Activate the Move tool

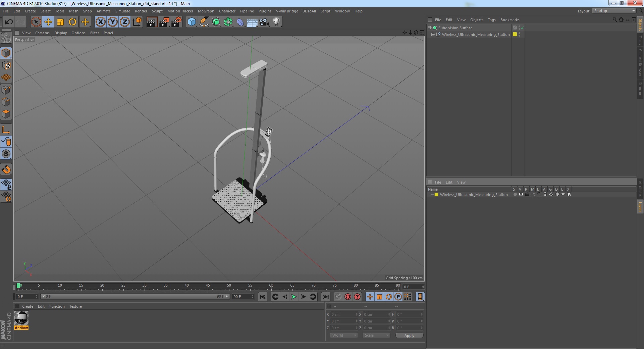pyautogui.click(x=48, y=22)
